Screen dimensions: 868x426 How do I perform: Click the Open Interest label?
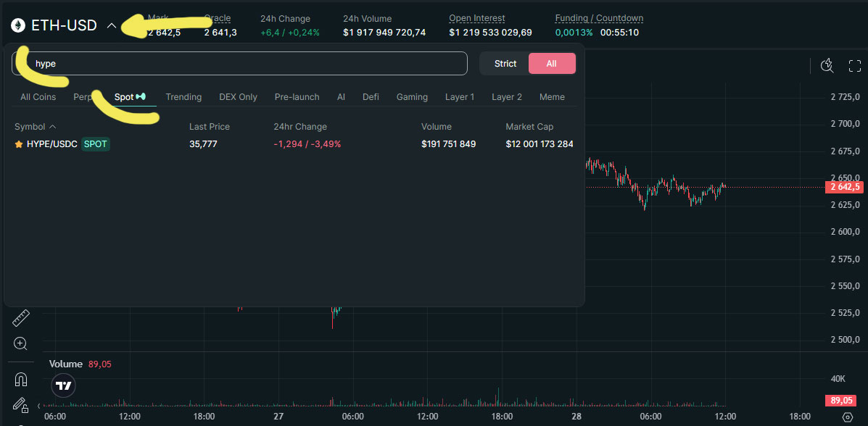tap(476, 18)
